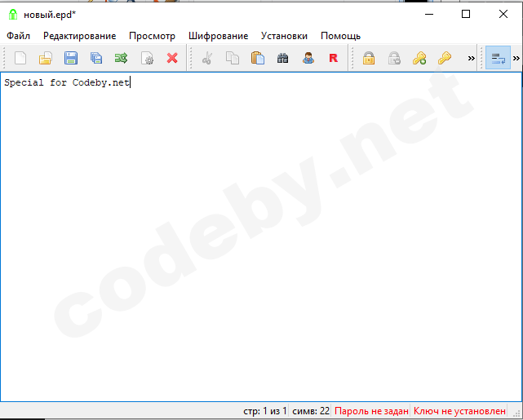The image size is (523, 420).
Task: Click the person figure toolbar icon
Action: pos(308,59)
